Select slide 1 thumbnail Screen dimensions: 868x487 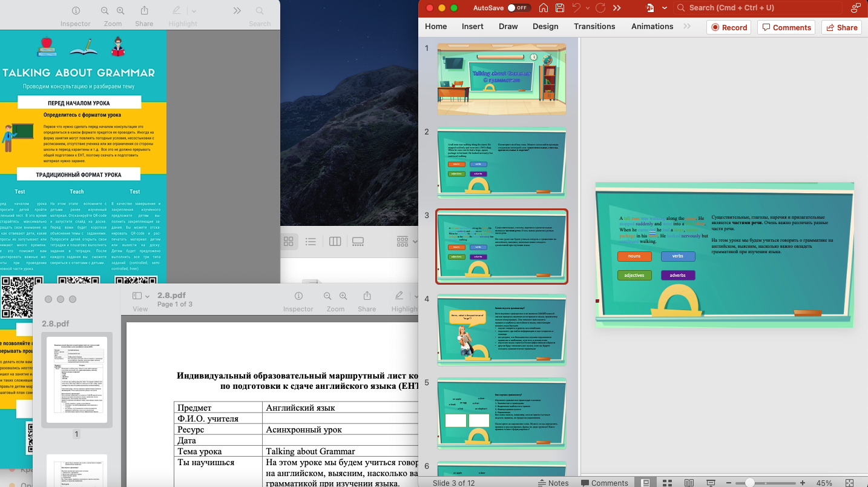tap(502, 79)
